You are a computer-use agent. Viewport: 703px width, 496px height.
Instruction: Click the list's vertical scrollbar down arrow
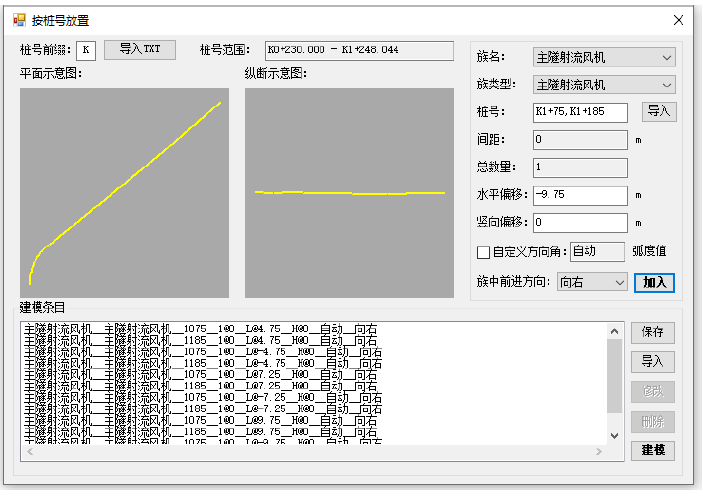614,436
